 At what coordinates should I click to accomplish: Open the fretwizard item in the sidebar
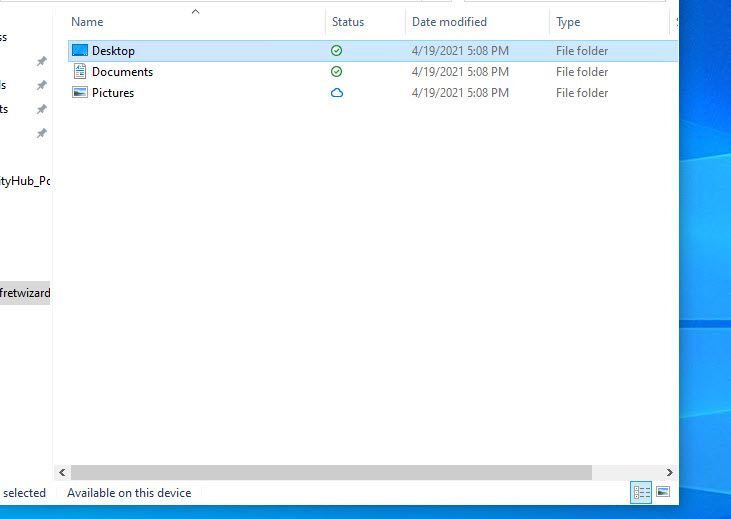[x=26, y=294]
